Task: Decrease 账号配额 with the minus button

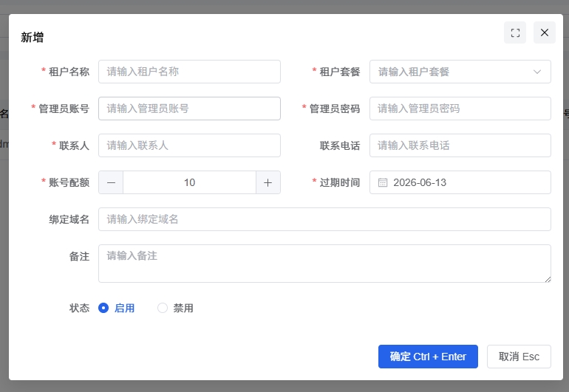Action: point(111,182)
